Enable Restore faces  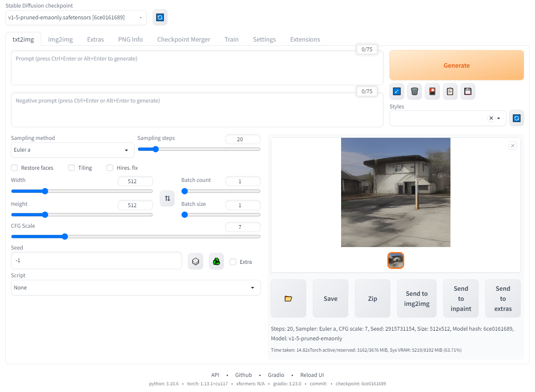coord(14,168)
